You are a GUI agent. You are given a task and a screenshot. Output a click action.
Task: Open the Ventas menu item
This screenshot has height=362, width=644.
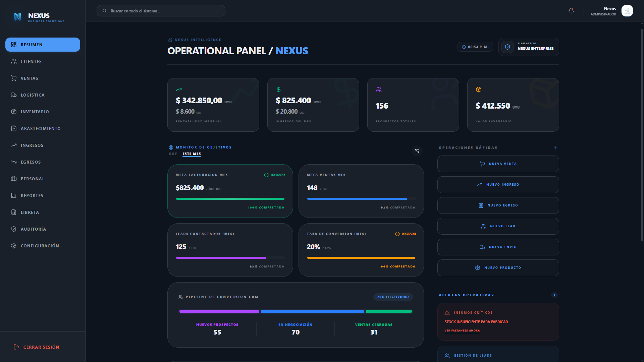[x=43, y=78]
